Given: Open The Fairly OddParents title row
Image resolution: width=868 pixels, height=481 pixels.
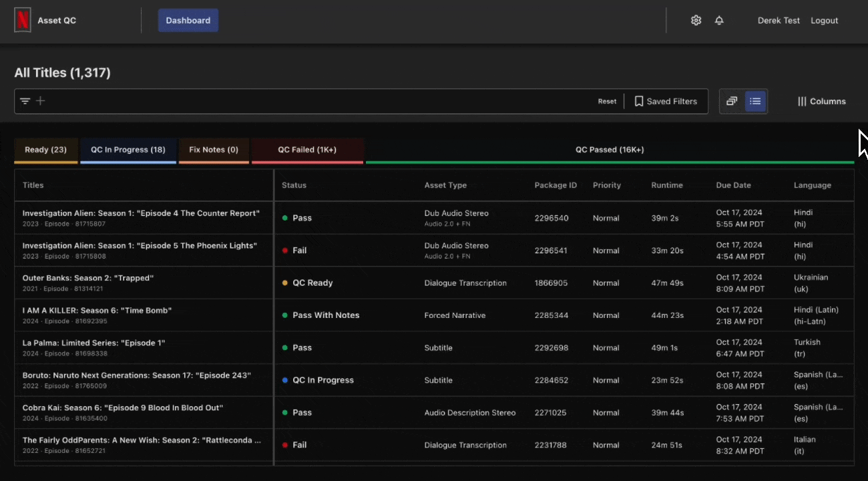Looking at the screenshot, I should (142, 440).
